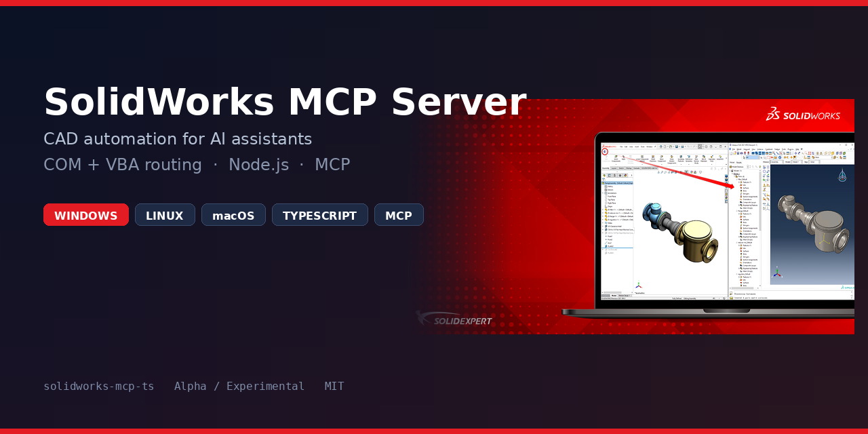Select the TYPESCRIPT tag

[x=319, y=215]
